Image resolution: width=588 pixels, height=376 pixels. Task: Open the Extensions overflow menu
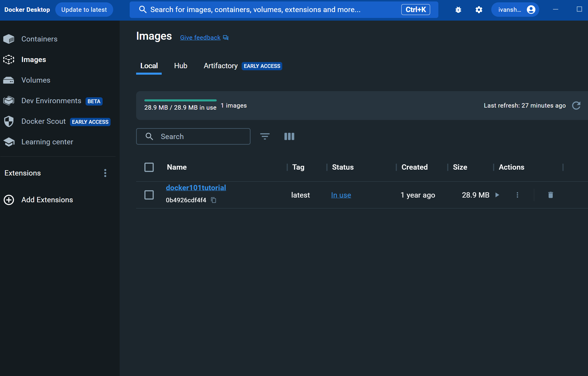pos(105,173)
